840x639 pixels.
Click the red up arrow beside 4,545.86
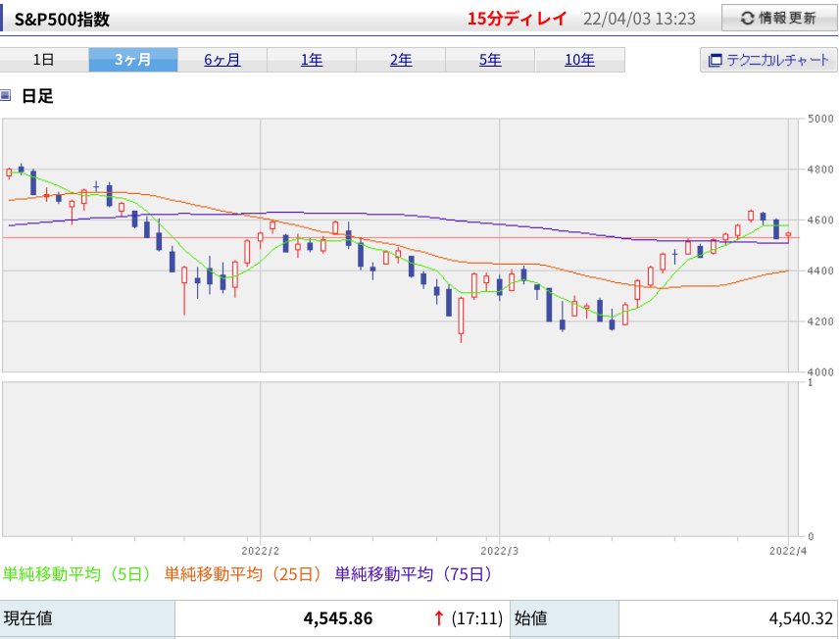[439, 618]
